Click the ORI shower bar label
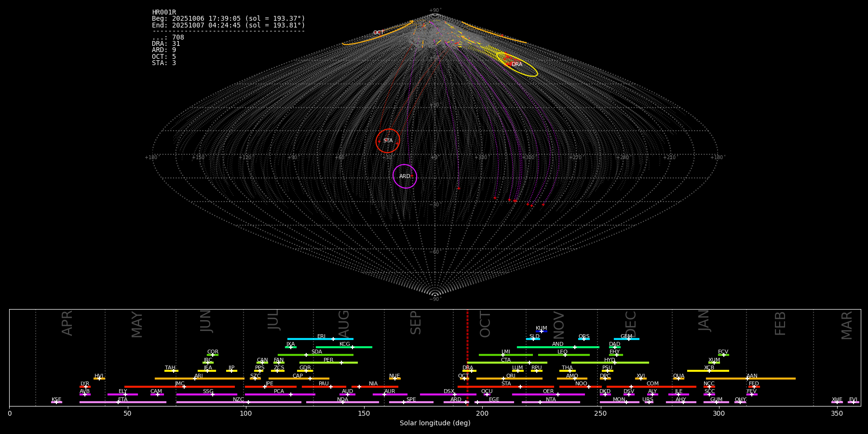This screenshot has width=868, height=434. [511, 376]
